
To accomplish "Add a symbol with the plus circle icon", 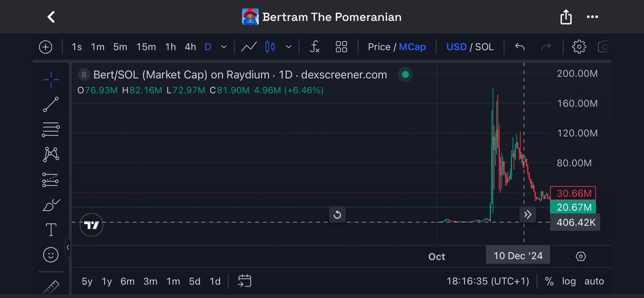I will coord(46,47).
